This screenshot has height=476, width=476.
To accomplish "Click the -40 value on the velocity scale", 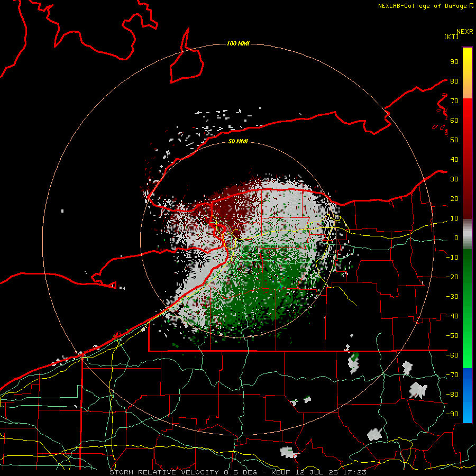I will (x=452, y=316).
